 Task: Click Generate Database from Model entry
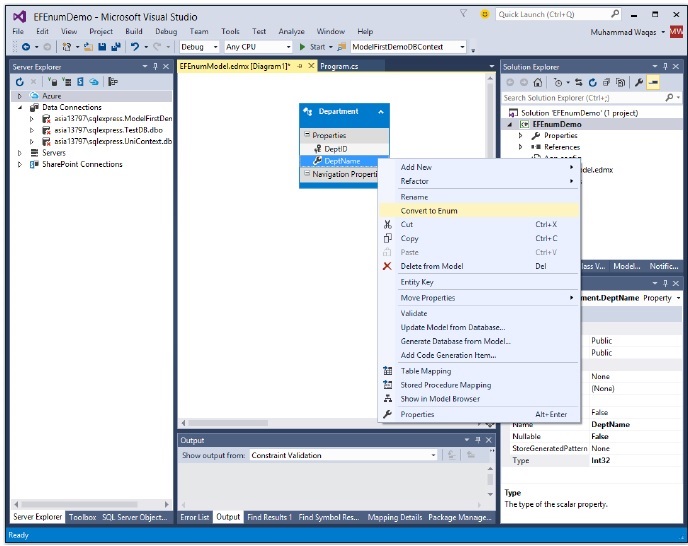click(455, 341)
